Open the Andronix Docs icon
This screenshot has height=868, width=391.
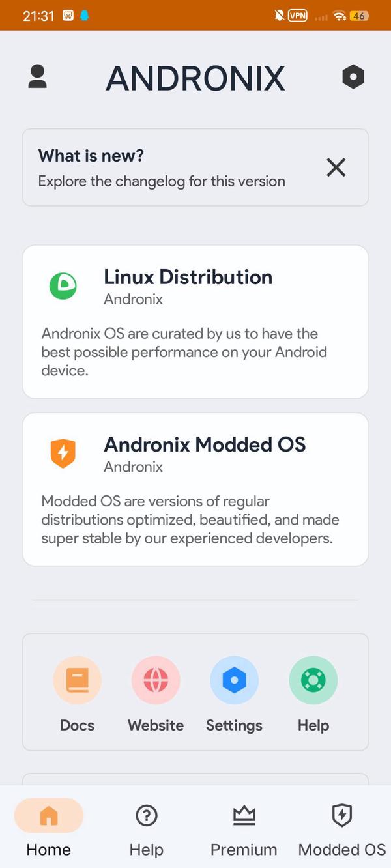[77, 680]
